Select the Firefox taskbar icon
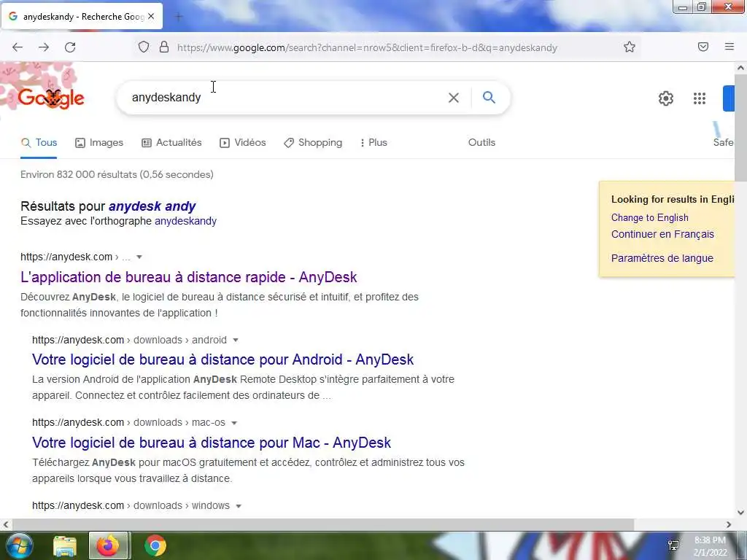The image size is (747, 560). [108, 545]
